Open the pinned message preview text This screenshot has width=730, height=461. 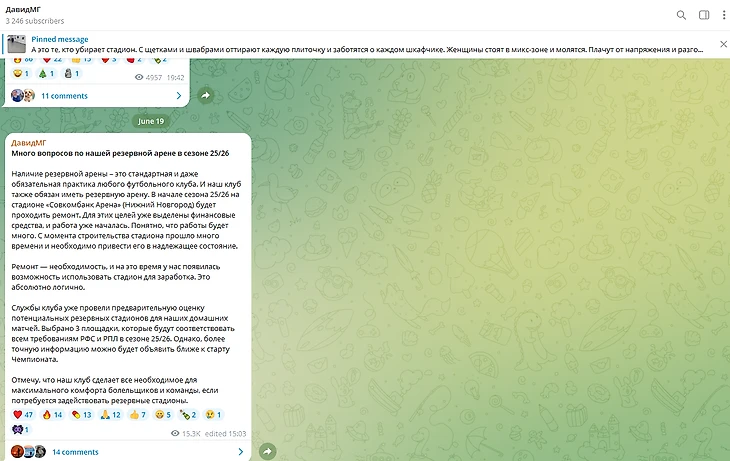tap(367, 49)
